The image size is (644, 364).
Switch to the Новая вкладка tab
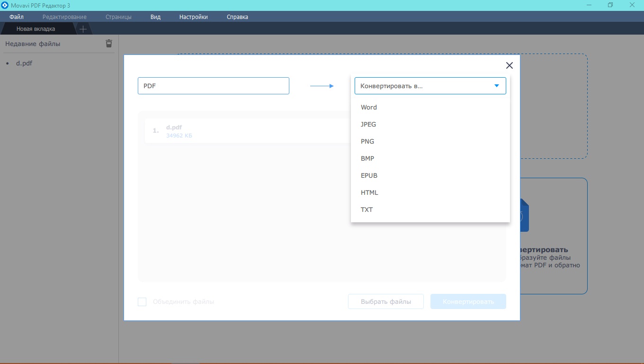click(36, 29)
